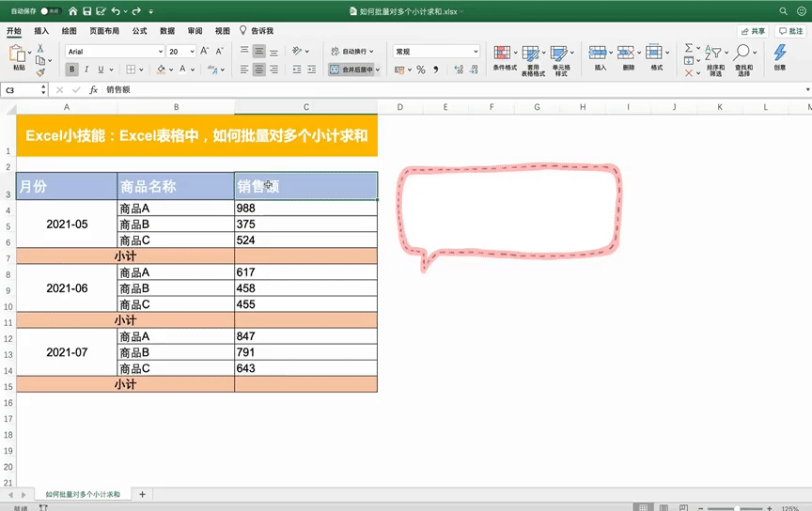The width and height of the screenshot is (812, 511).
Task: Cut the selection with the scissors icon
Action: tap(40, 48)
